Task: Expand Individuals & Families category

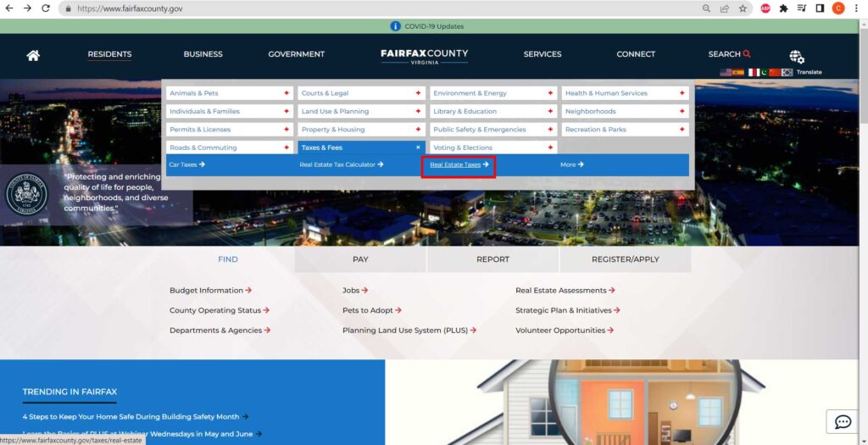Action: 230,111
